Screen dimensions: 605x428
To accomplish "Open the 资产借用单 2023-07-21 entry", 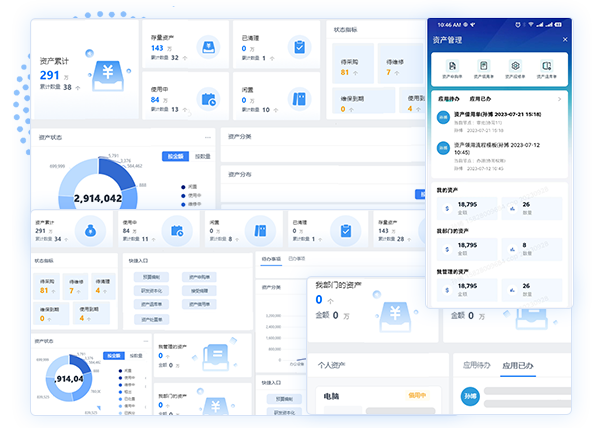I will pyautogui.click(x=497, y=115).
